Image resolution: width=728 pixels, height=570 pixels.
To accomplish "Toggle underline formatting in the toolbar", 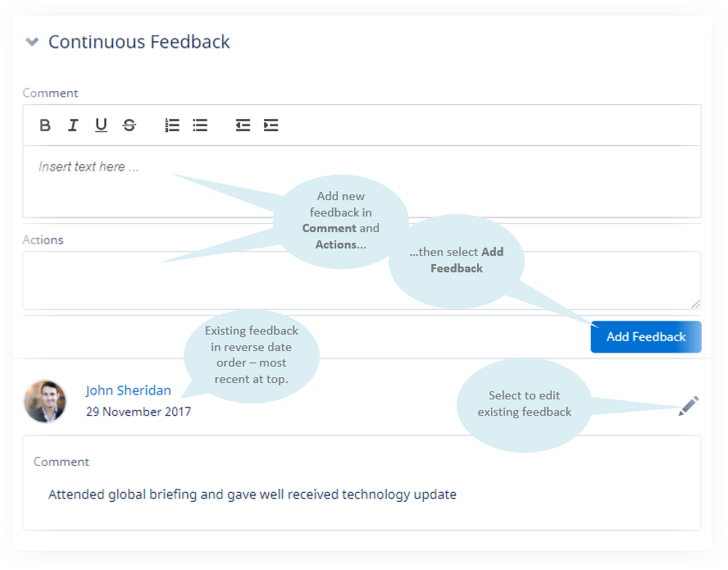I will (101, 125).
